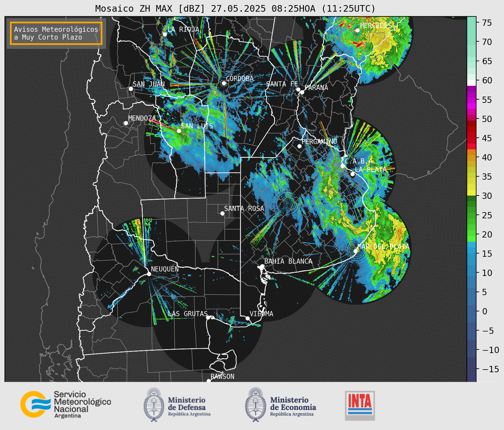This screenshot has height=430, width=504.
Task: Click the MAR DEL PLATA marker dot
Action: click(x=356, y=251)
